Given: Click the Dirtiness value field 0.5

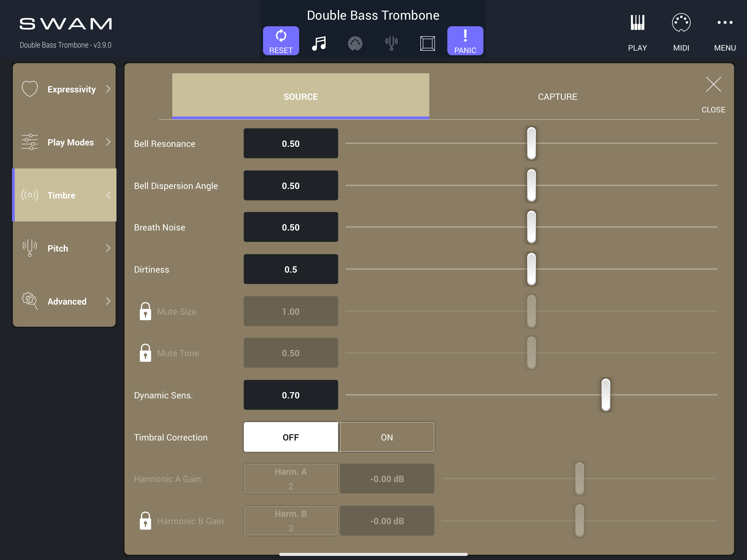Looking at the screenshot, I should click(x=291, y=269).
